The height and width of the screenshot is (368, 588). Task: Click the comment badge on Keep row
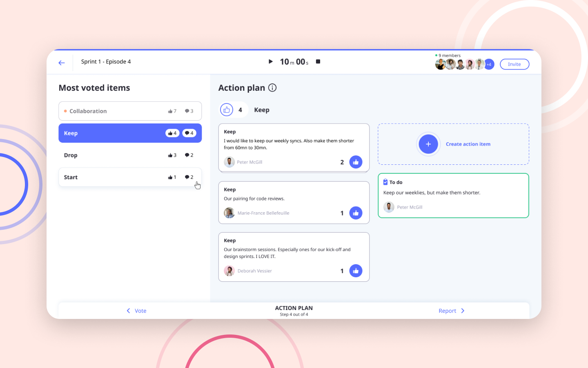tap(189, 133)
